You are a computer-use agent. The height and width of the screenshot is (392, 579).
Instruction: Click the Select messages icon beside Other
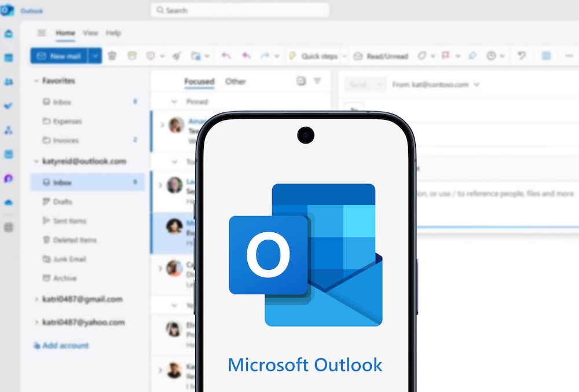point(301,81)
